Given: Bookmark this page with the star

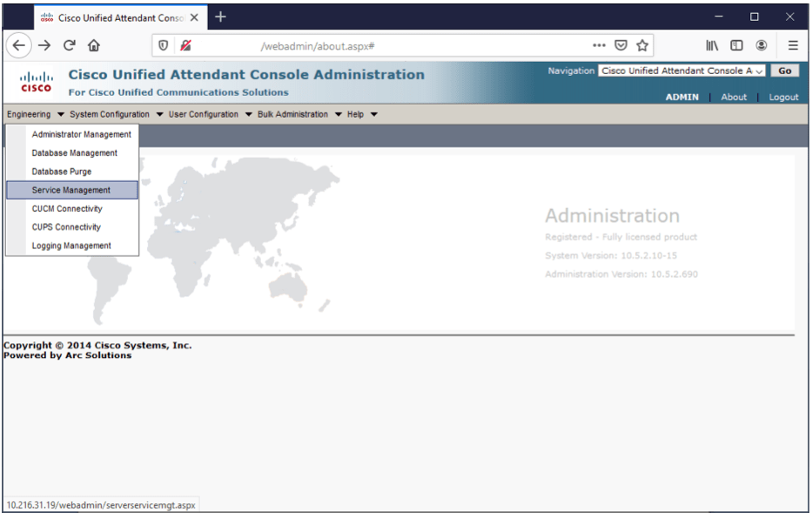Looking at the screenshot, I should coord(642,45).
